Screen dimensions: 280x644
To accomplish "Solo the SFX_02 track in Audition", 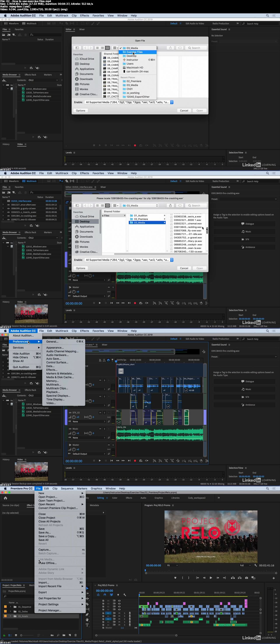I will click(104, 413).
